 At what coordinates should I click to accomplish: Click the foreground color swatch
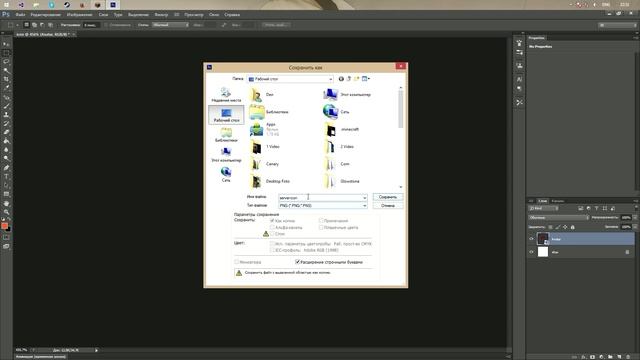coord(4,226)
